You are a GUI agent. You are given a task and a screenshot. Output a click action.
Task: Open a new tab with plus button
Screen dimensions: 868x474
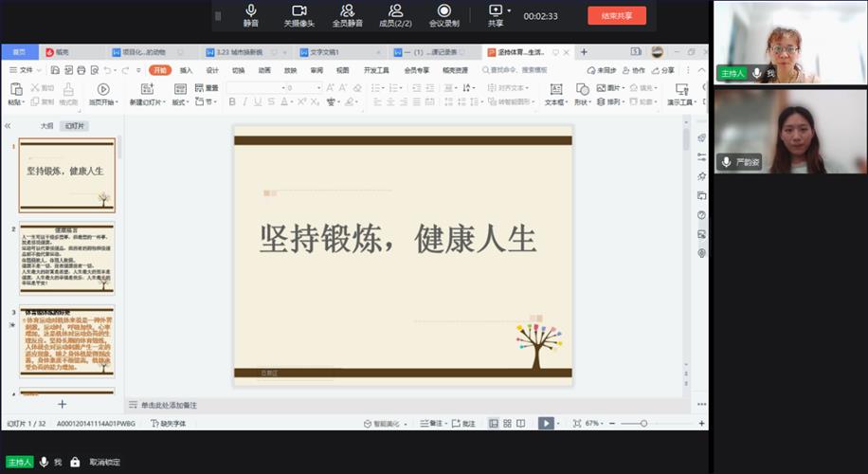(584, 52)
